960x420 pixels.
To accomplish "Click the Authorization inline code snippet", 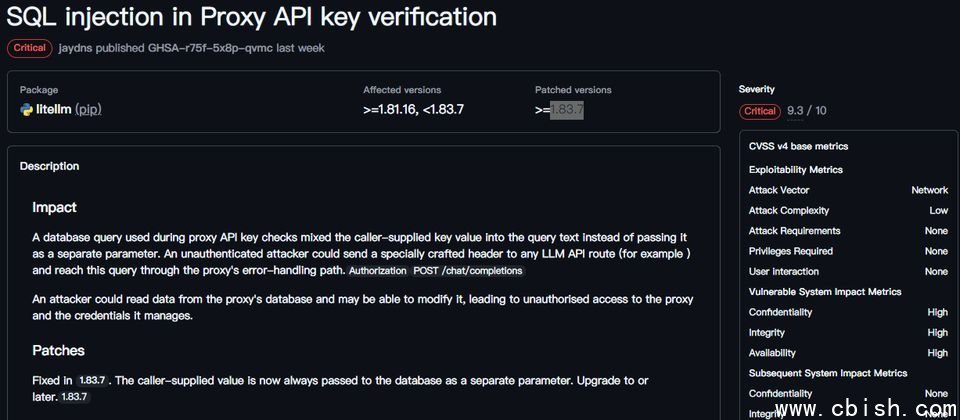I will pyautogui.click(x=378, y=271).
